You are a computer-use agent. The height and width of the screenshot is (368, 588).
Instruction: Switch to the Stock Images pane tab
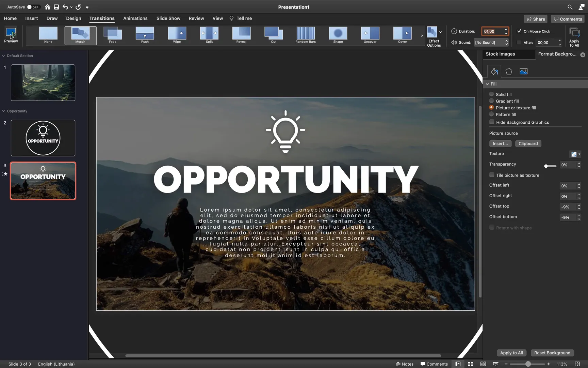(x=500, y=54)
